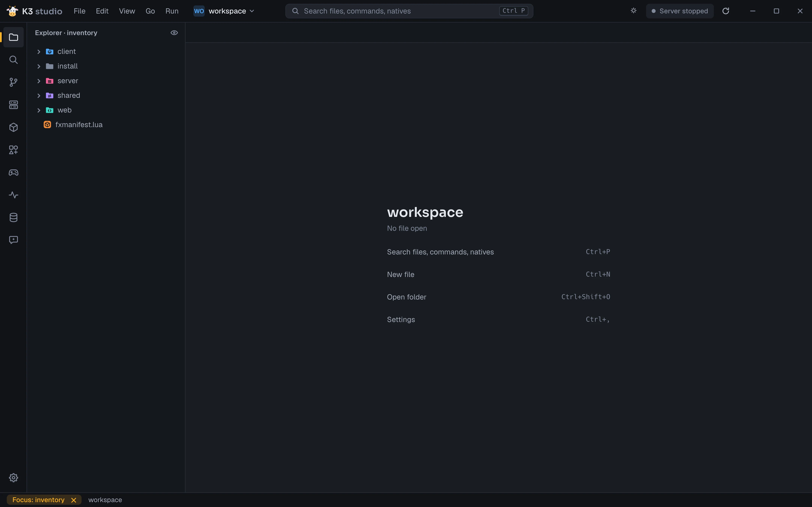Image resolution: width=812 pixels, height=507 pixels.
Task: Toggle the theme sparkle icon in title bar
Action: pos(633,11)
